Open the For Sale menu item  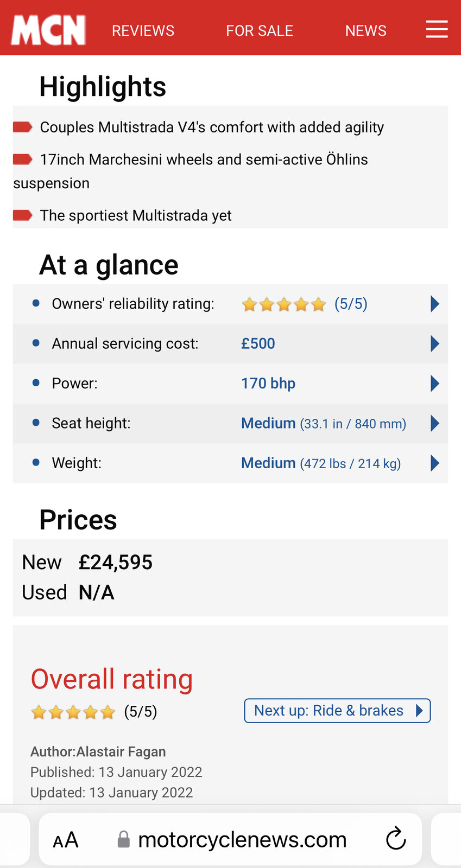[x=260, y=31]
